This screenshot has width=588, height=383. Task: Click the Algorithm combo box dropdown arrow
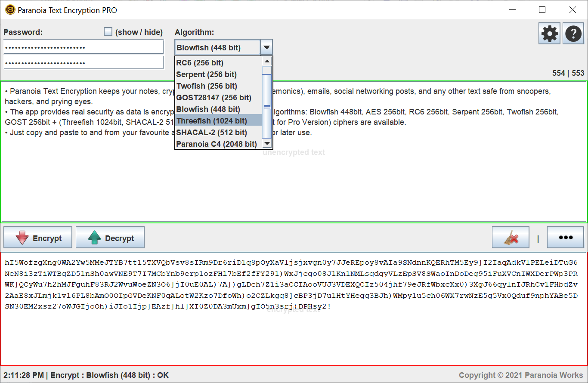pos(266,47)
